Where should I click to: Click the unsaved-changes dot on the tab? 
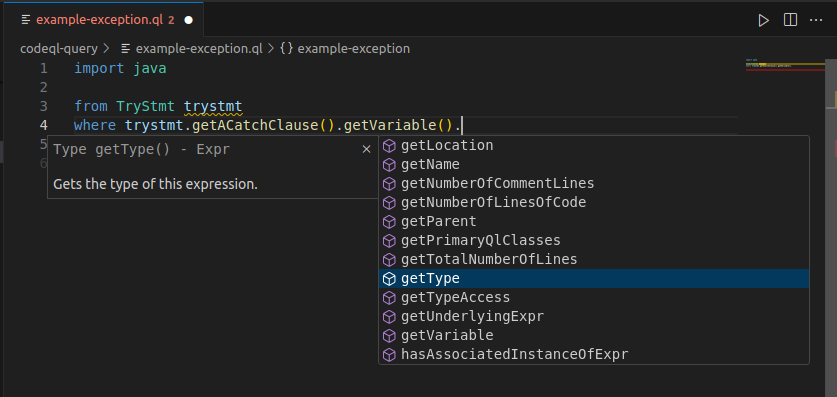point(188,20)
